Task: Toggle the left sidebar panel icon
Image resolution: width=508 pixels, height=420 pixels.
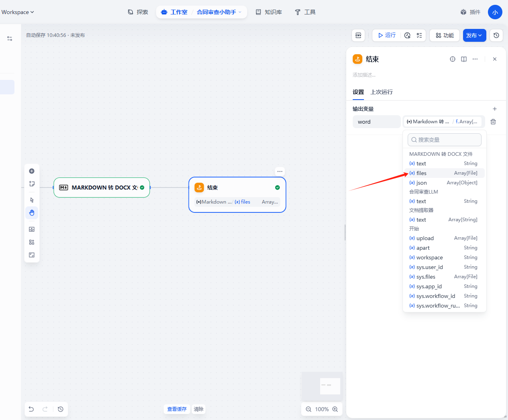Action: coord(10,39)
